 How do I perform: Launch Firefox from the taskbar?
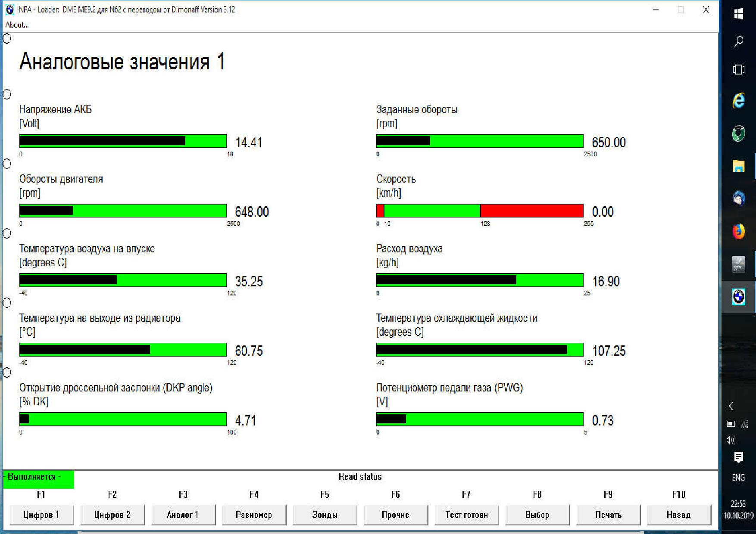tap(738, 231)
